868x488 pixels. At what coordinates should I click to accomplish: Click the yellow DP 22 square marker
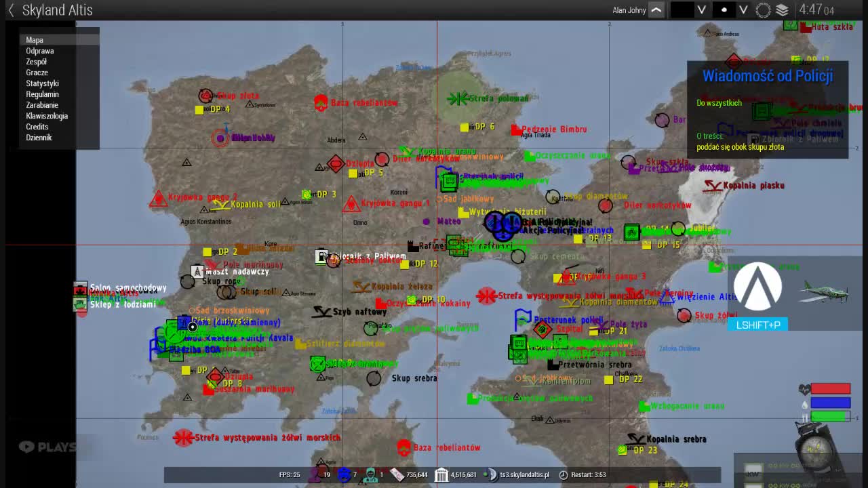pos(609,380)
